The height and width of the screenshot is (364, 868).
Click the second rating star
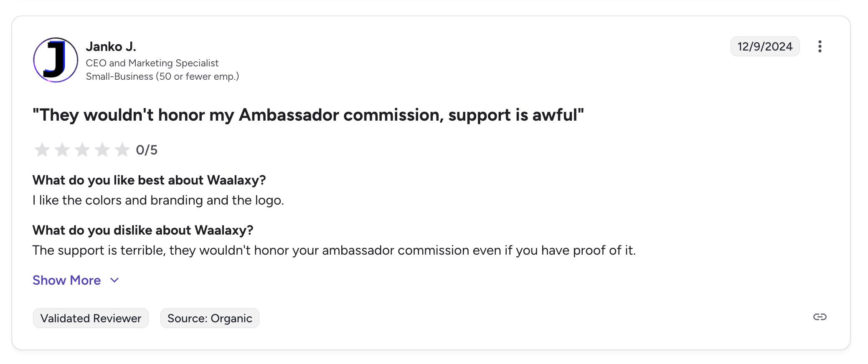pyautogui.click(x=62, y=150)
